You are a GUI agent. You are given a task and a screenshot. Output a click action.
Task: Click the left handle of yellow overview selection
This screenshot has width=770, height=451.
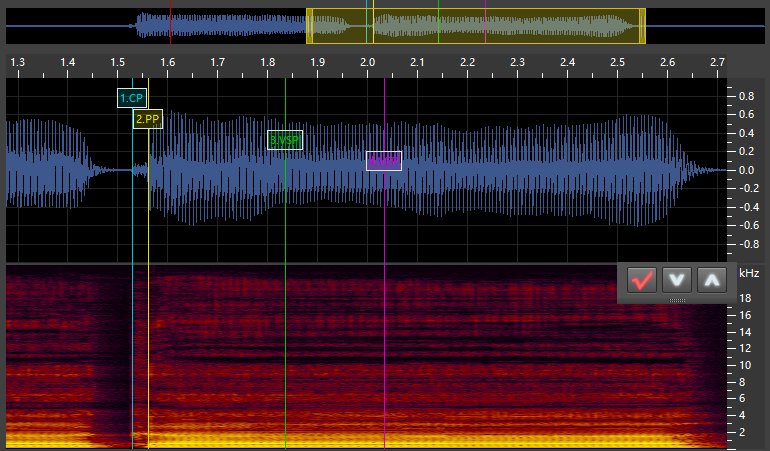[309, 26]
